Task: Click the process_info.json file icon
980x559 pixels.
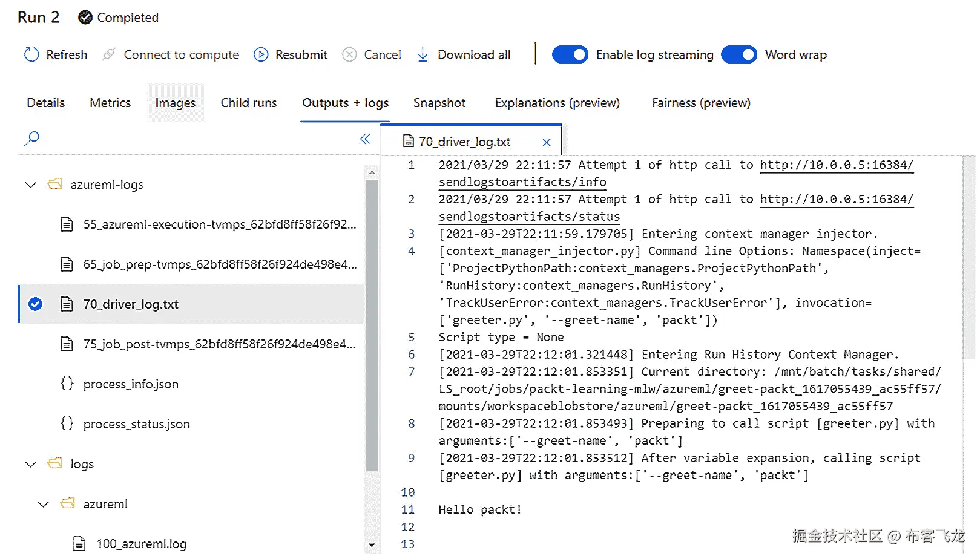Action: coord(67,383)
